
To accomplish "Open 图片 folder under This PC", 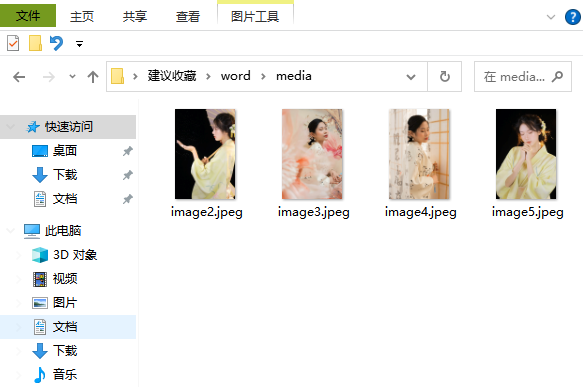I will coord(65,303).
